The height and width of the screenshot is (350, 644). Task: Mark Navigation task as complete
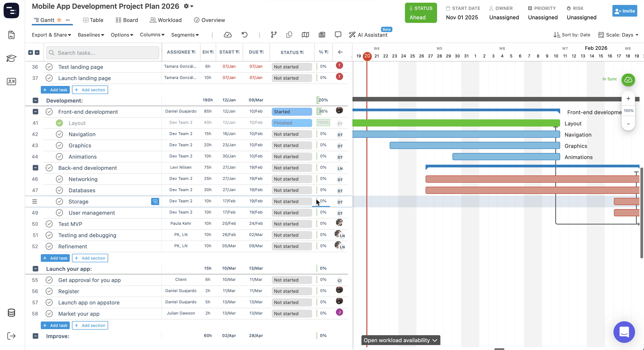point(59,134)
